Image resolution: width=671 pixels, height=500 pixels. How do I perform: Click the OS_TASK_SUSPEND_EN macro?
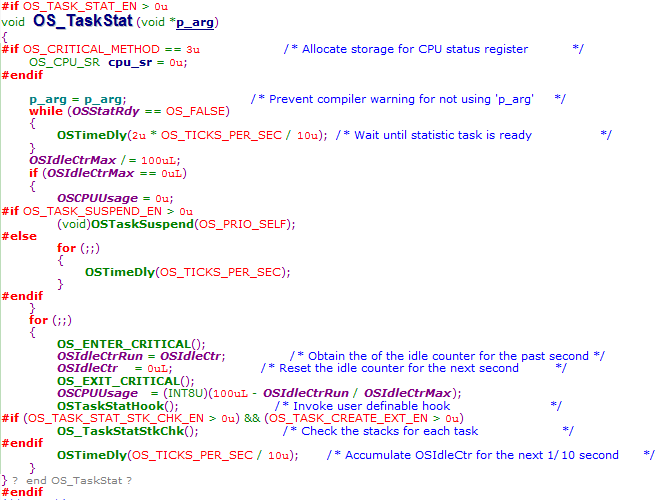pyautogui.click(x=92, y=211)
